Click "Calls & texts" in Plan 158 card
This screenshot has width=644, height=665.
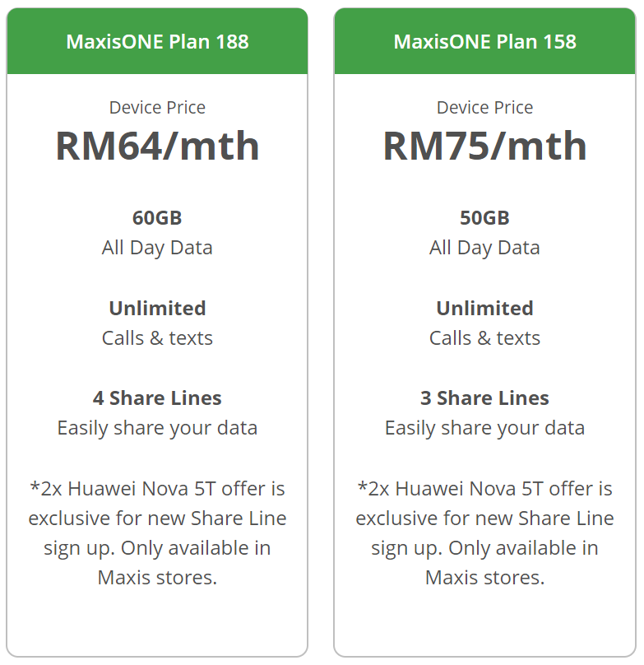coord(484,338)
